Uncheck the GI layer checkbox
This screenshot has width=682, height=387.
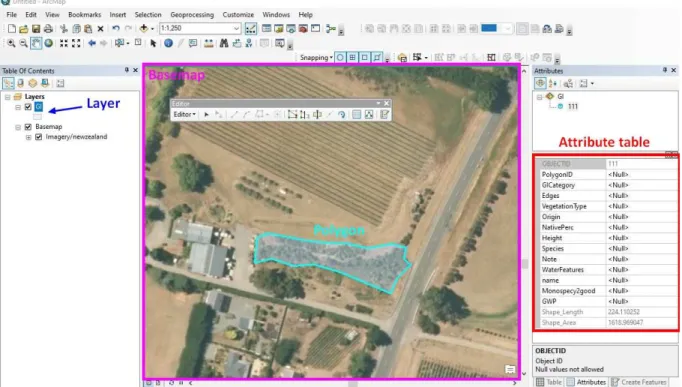(28, 107)
